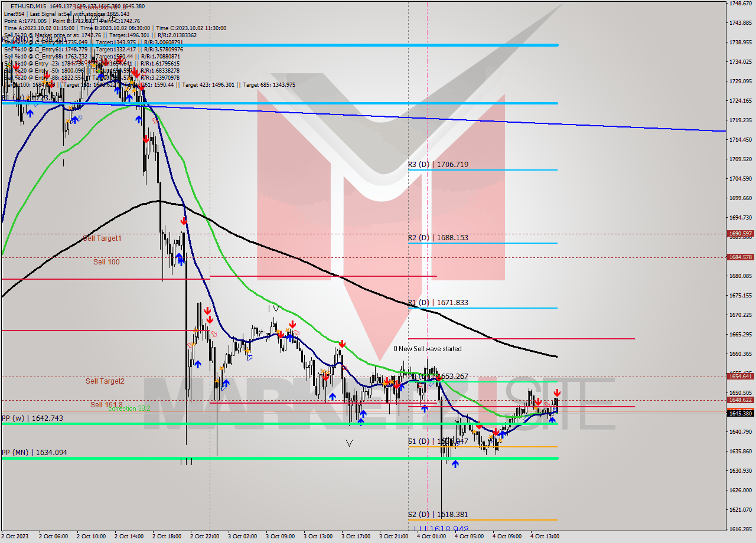
Task: Click the red sell arrow above the latest candle
Action: (x=557, y=393)
